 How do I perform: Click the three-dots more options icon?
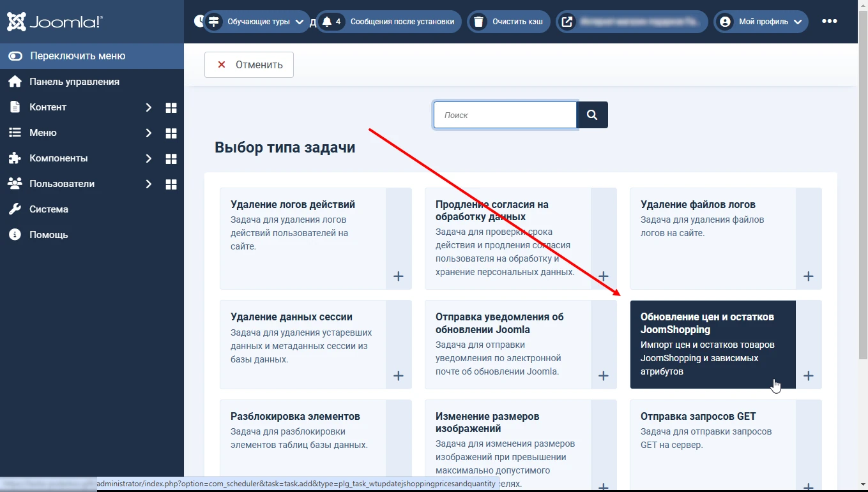coord(829,22)
